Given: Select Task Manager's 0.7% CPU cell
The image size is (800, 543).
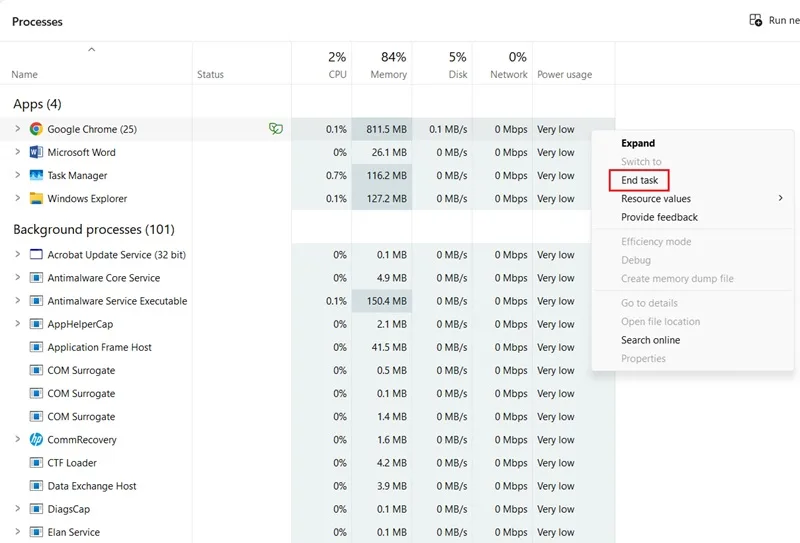Looking at the screenshot, I should 321,176.
